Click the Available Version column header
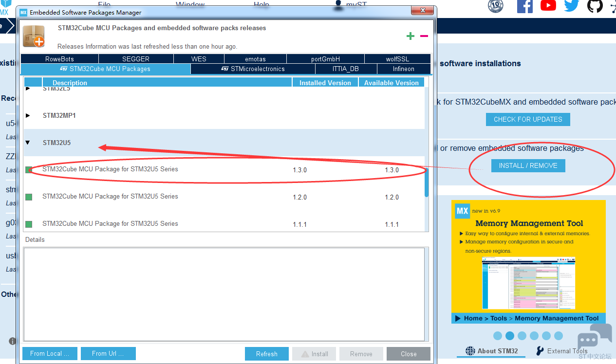 coord(392,83)
